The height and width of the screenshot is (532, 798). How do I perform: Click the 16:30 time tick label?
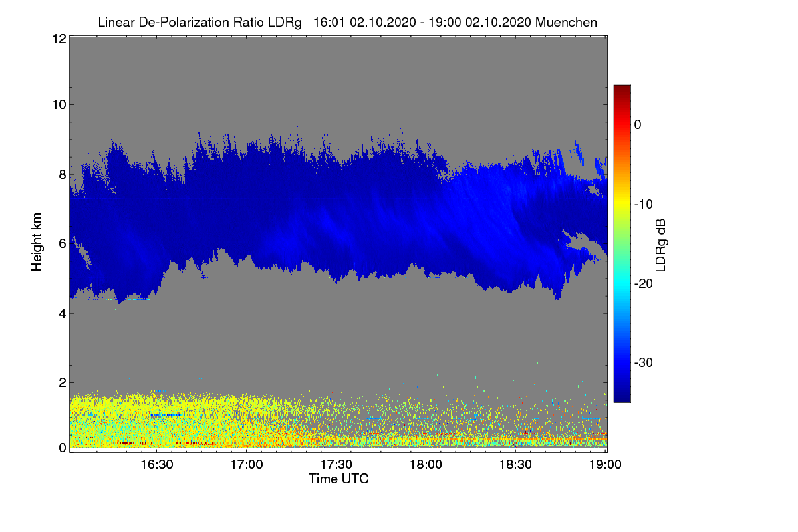tap(156, 465)
